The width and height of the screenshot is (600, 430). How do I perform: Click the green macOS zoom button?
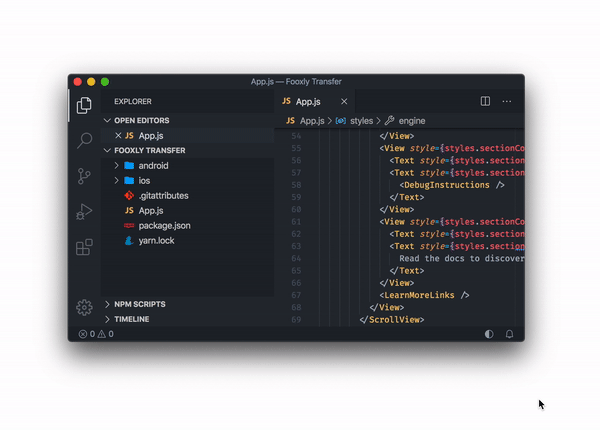pos(105,81)
